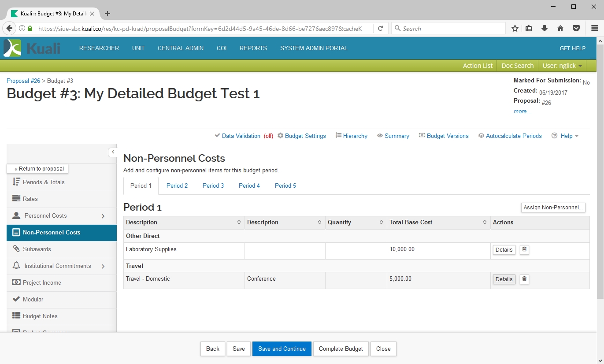Open the User: nglick dropdown
The height and width of the screenshot is (364, 604).
(562, 66)
